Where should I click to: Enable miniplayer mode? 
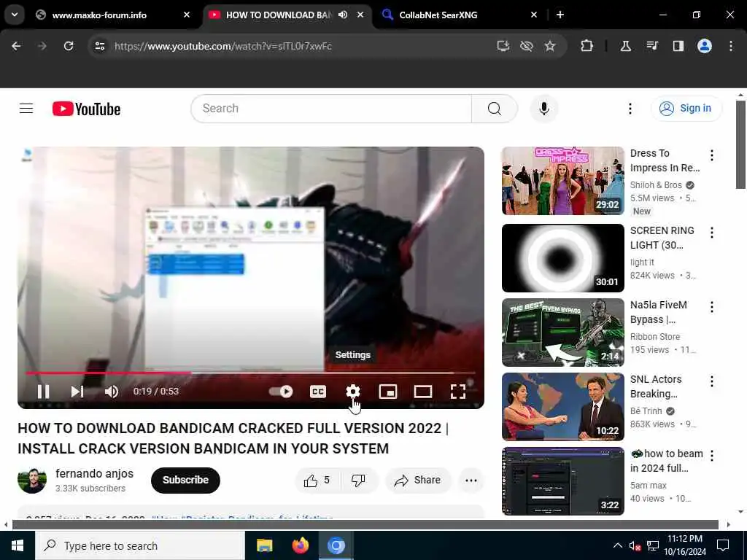tap(388, 392)
